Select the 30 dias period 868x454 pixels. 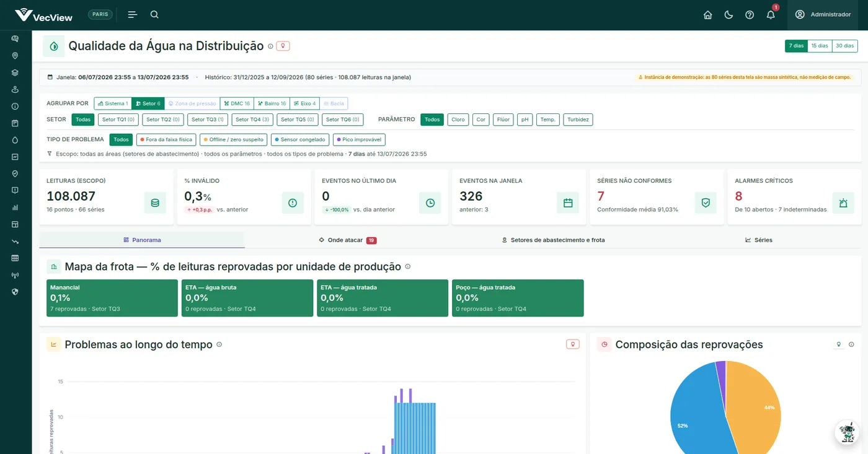[x=844, y=46]
